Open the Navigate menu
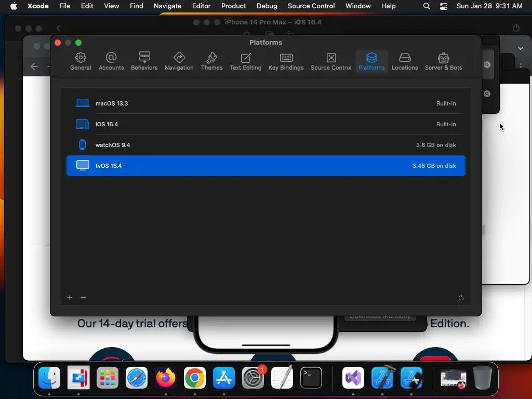Screen dimensions: 532x399 click(168, 6)
